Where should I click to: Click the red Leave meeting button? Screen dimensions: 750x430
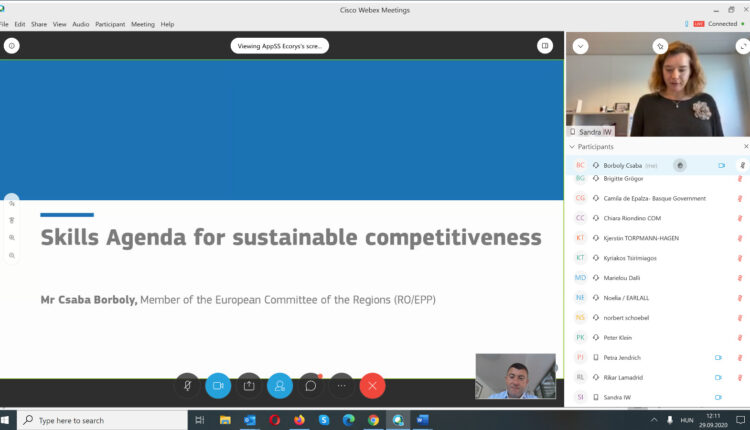[372, 385]
